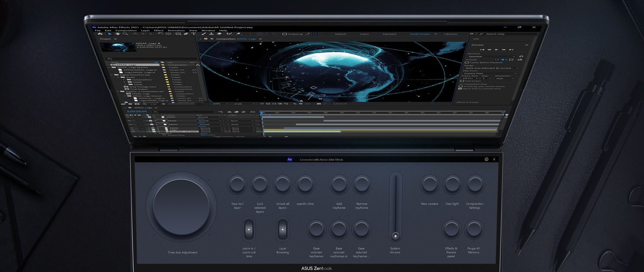Select the Zoom magnifier tool
644x272 pixels.
[x=126, y=34]
